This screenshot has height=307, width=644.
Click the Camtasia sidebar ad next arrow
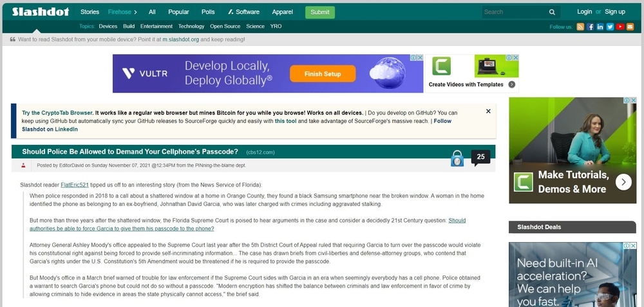[x=623, y=182]
